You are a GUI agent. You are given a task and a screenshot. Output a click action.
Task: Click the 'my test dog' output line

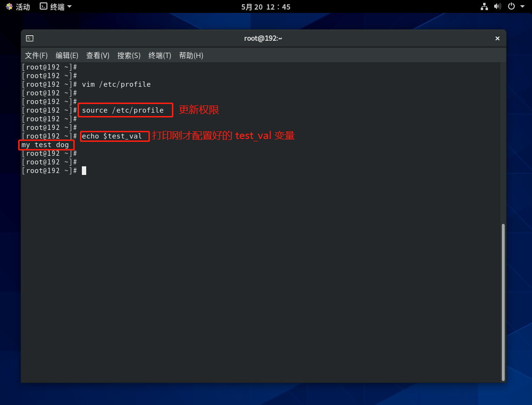[x=45, y=145]
